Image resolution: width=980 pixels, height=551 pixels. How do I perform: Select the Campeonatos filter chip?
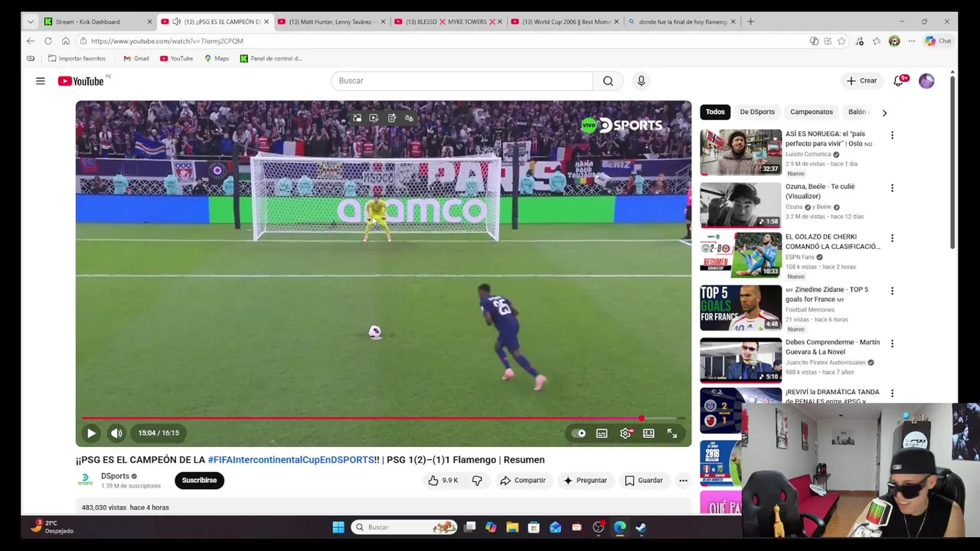[x=812, y=112]
